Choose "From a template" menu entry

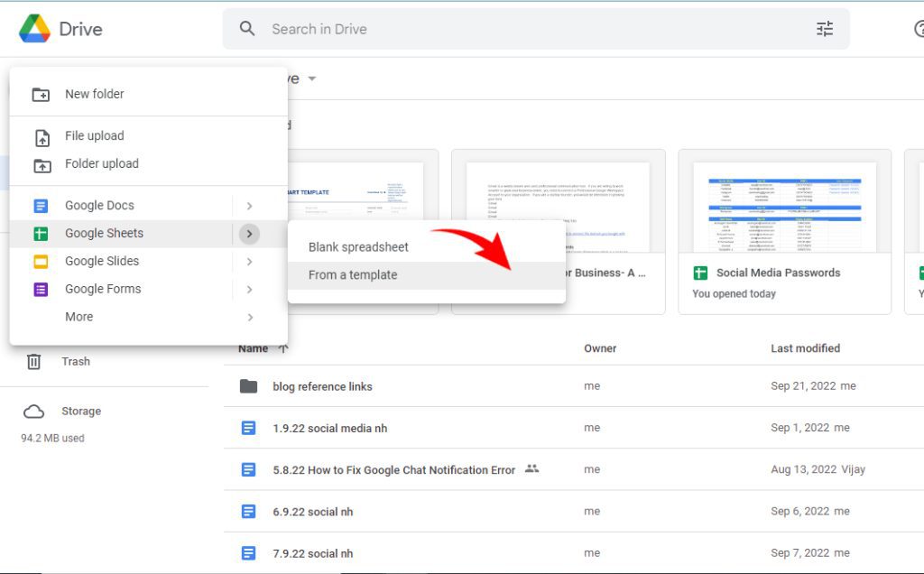(x=352, y=274)
